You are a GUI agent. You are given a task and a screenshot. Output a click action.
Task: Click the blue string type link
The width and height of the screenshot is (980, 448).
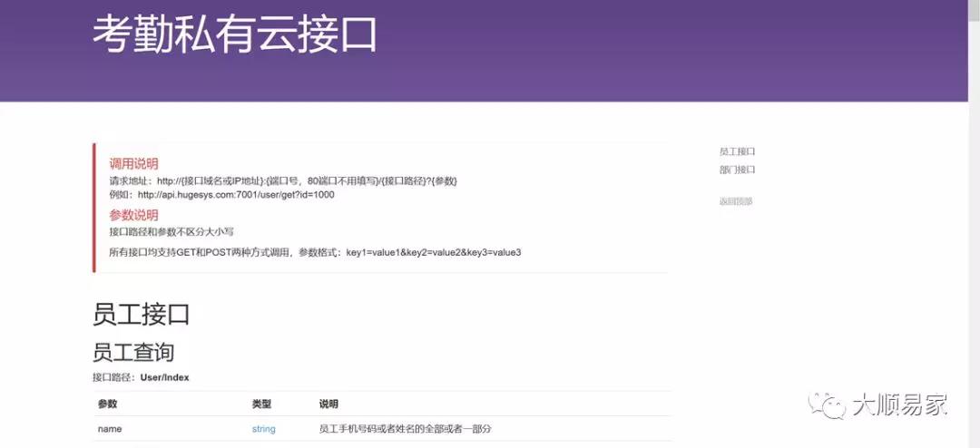[263, 429]
